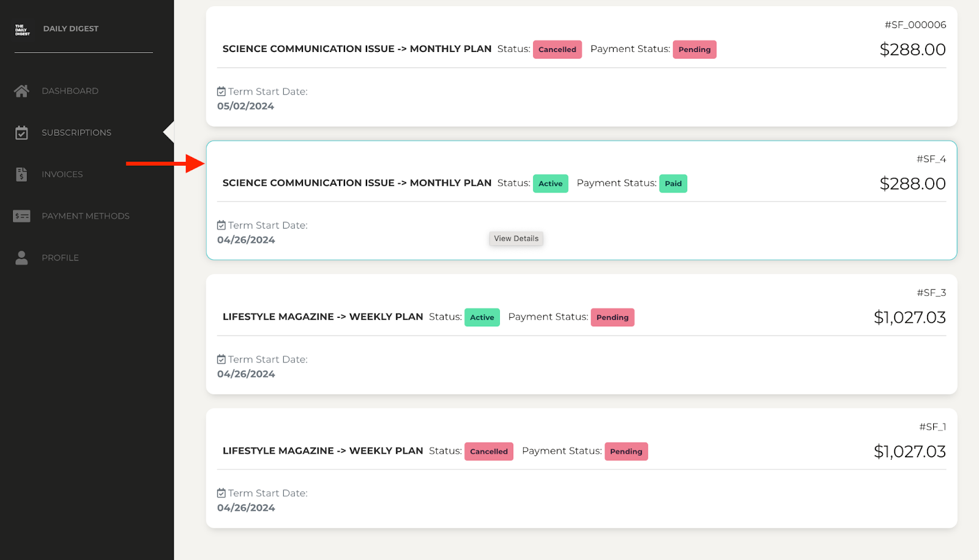
Task: Click the calendar icon next to Term Start Date
Action: [221, 91]
